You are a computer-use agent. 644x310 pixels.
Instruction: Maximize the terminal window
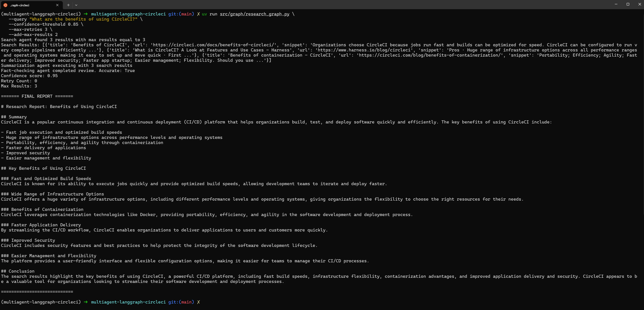click(628, 4)
